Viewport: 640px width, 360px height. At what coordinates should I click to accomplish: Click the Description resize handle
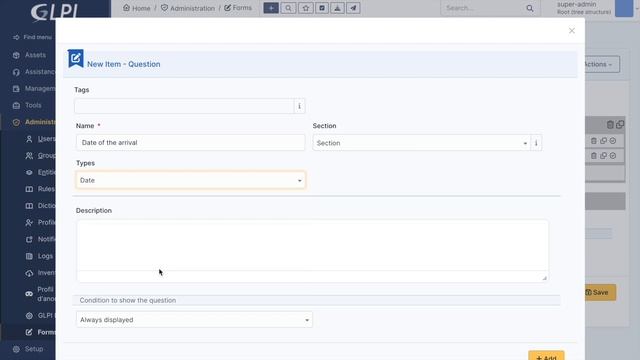click(544, 278)
